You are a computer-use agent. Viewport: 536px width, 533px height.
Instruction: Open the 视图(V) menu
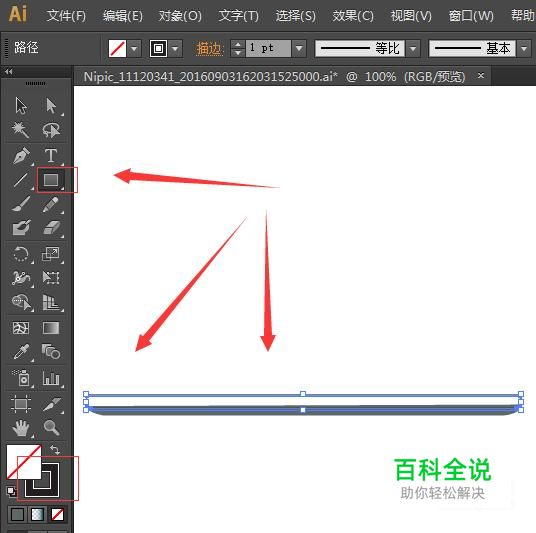[411, 16]
